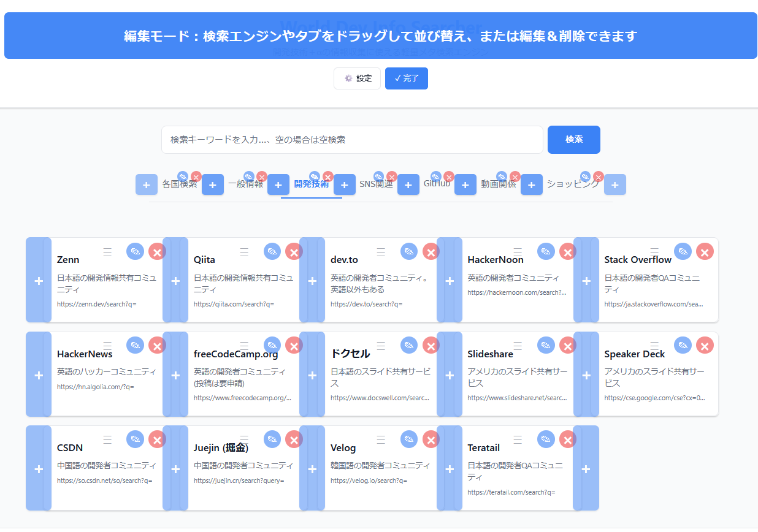
Task: Click the drag handle on CSDN card
Action: click(x=107, y=439)
